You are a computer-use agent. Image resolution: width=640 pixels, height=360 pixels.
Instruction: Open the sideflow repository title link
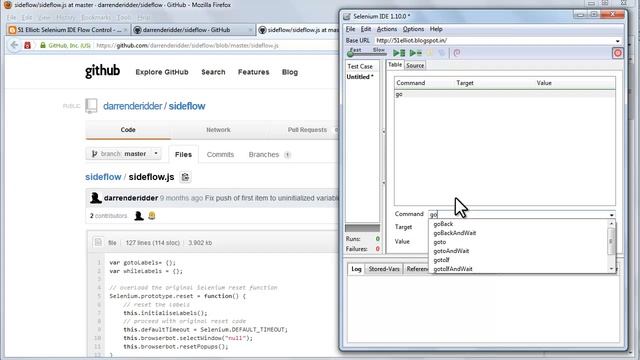coord(187,106)
